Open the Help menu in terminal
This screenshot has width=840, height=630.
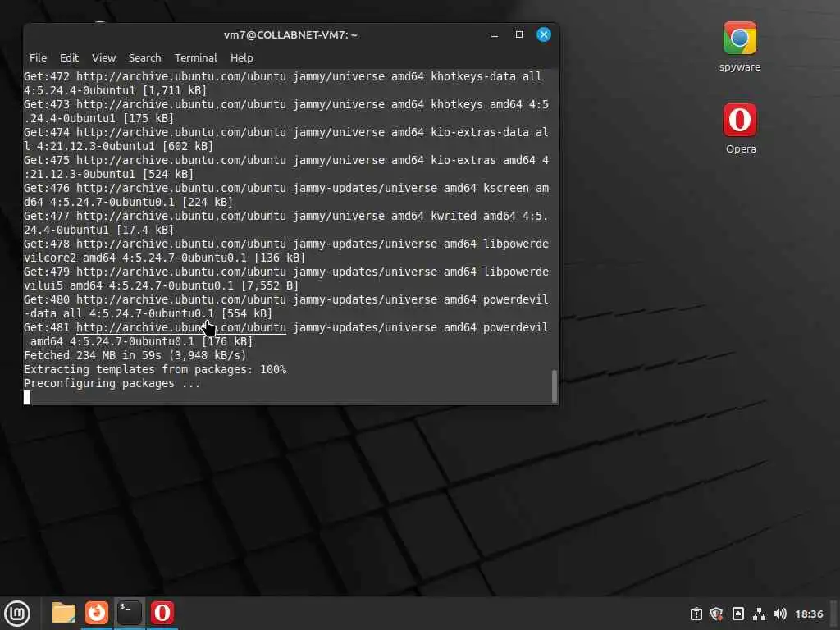(242, 58)
